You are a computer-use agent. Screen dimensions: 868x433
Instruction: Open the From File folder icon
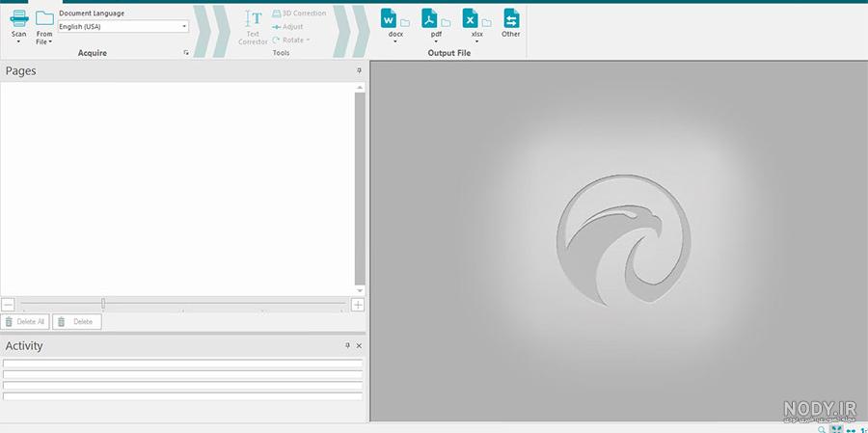(44, 18)
